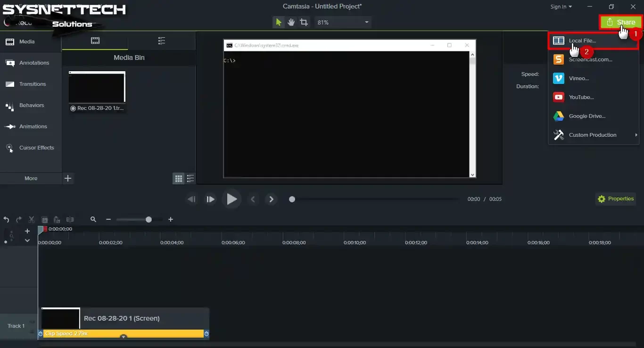This screenshot has height=348, width=644.
Task: Choose Vimeo... export option
Action: 593,78
